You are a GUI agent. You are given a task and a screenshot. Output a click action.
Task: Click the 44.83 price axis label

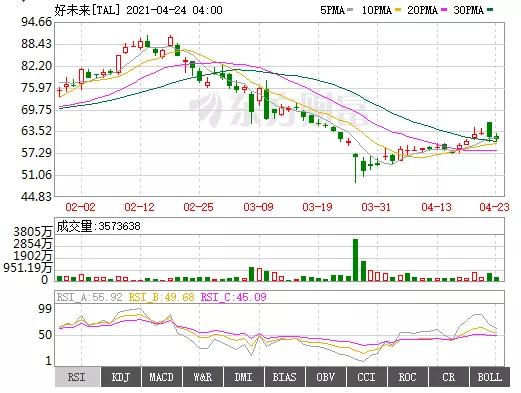click(x=37, y=196)
